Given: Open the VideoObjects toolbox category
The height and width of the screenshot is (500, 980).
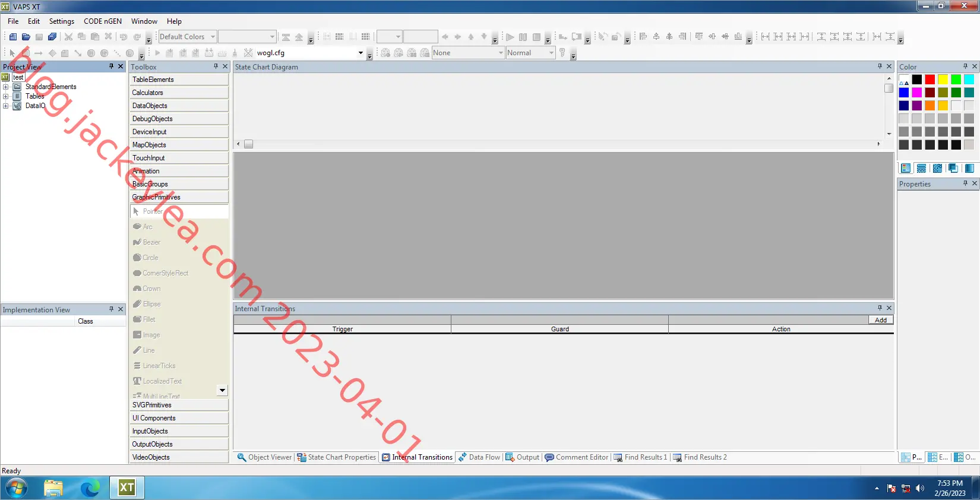Looking at the screenshot, I should pyautogui.click(x=179, y=457).
